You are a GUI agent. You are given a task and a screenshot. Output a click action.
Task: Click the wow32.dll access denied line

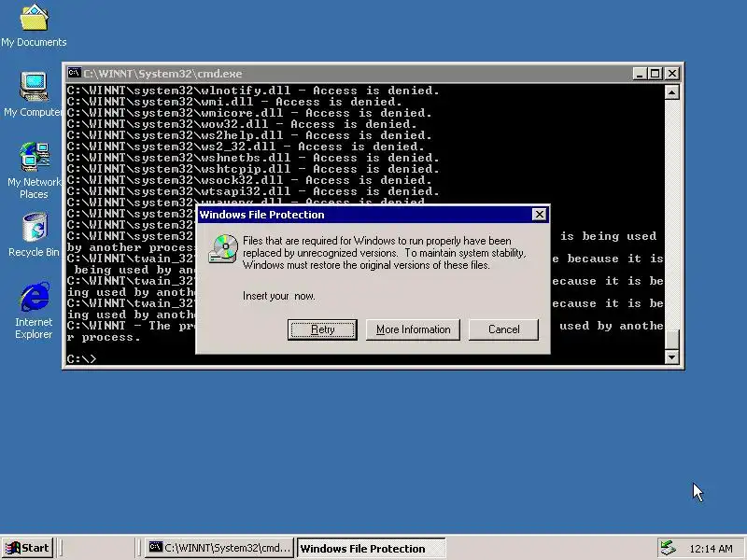pyautogui.click(x=242, y=124)
